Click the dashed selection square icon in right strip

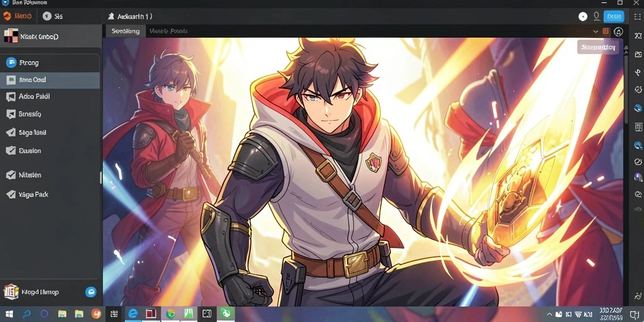tap(638, 16)
